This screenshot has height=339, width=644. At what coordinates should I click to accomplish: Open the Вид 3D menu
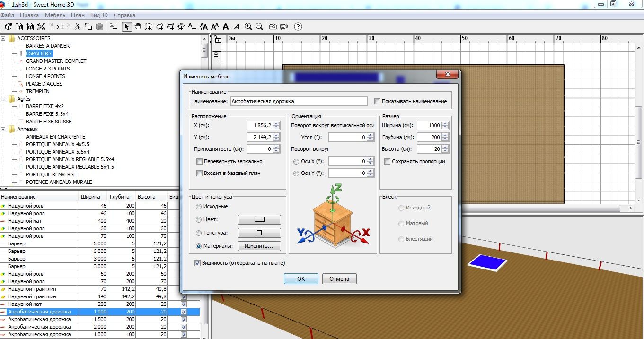pyautogui.click(x=99, y=15)
